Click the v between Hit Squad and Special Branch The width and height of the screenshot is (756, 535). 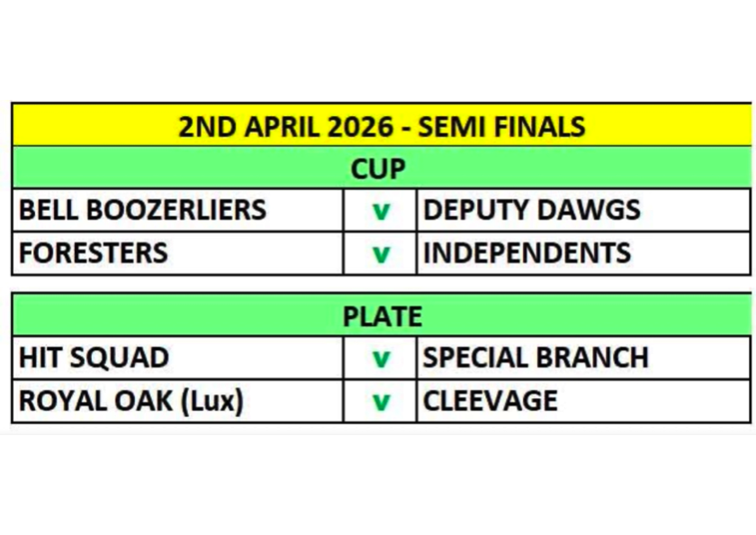coord(381,359)
